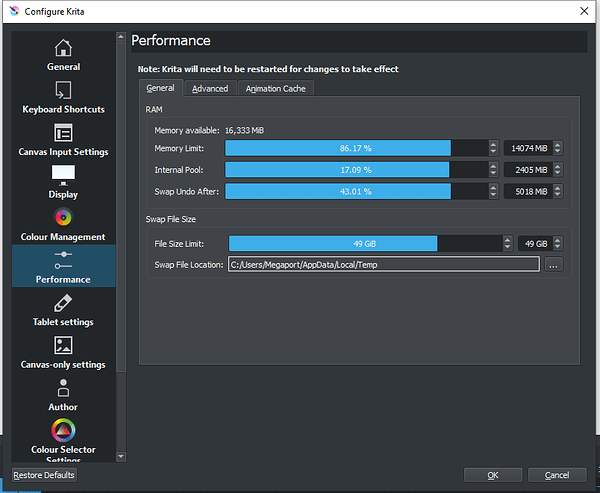Confirm settings with OK button
This screenshot has width=600, height=493.
coord(492,475)
